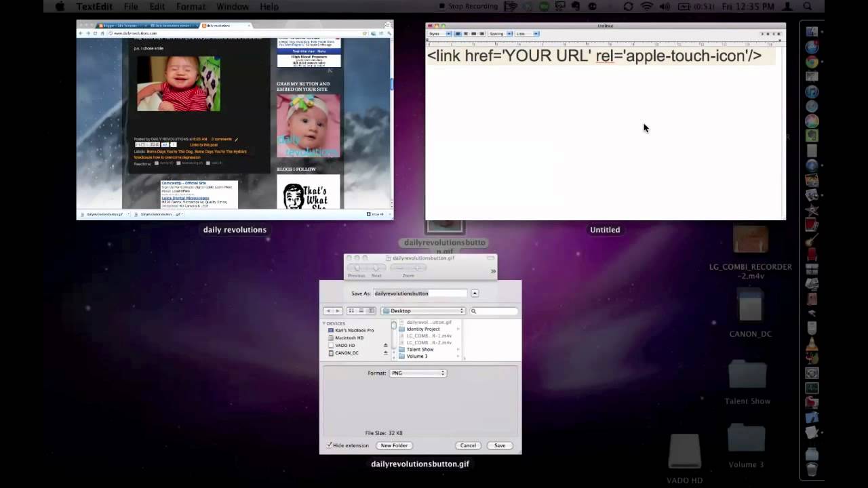This screenshot has width=868, height=488.
Task: Collapse the save dialog with arrow button
Action: click(x=475, y=293)
